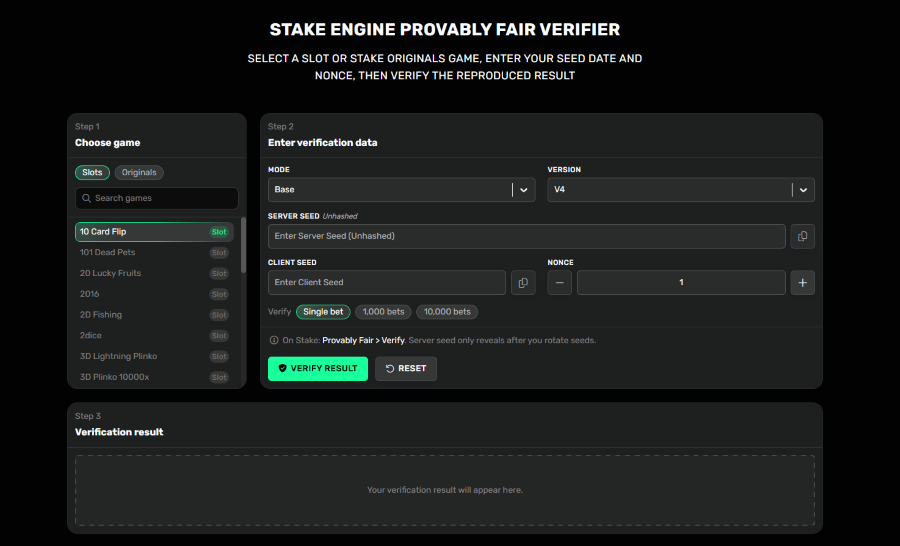
Task: Select the 2016 game
Action: (x=154, y=294)
